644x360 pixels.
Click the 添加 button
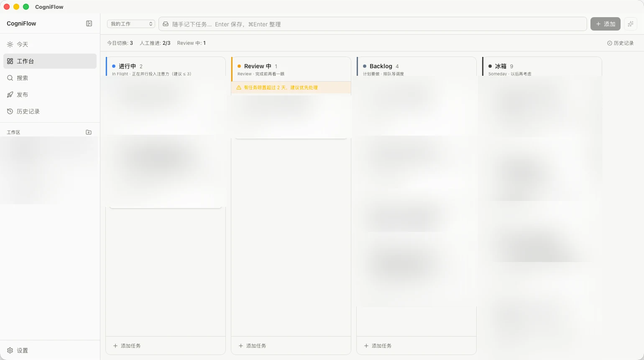(606, 24)
